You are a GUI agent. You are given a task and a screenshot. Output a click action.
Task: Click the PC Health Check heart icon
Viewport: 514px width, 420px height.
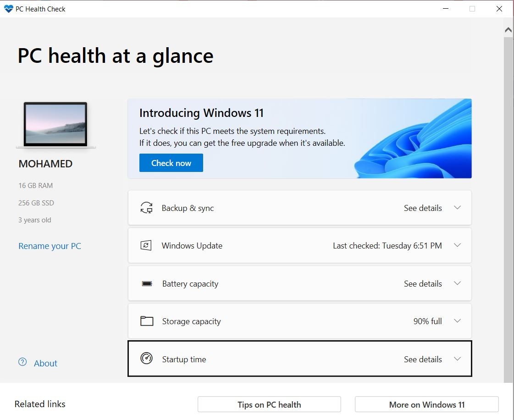[9, 9]
